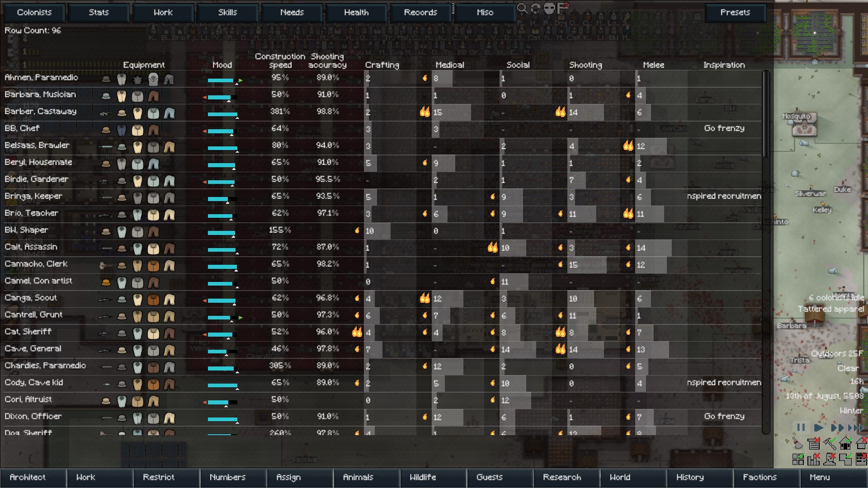Open the Needs tab

[x=292, y=13]
